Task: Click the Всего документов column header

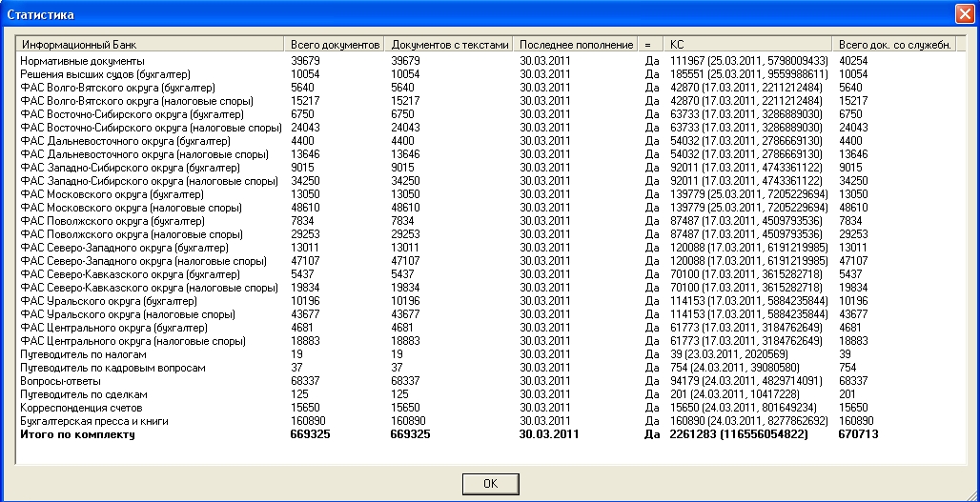Action: [x=335, y=45]
